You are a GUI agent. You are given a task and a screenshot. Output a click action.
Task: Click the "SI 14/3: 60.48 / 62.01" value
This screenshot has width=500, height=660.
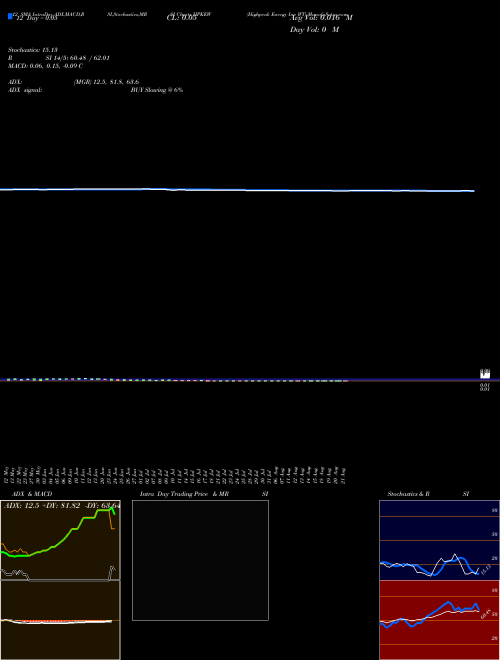click(x=77, y=58)
